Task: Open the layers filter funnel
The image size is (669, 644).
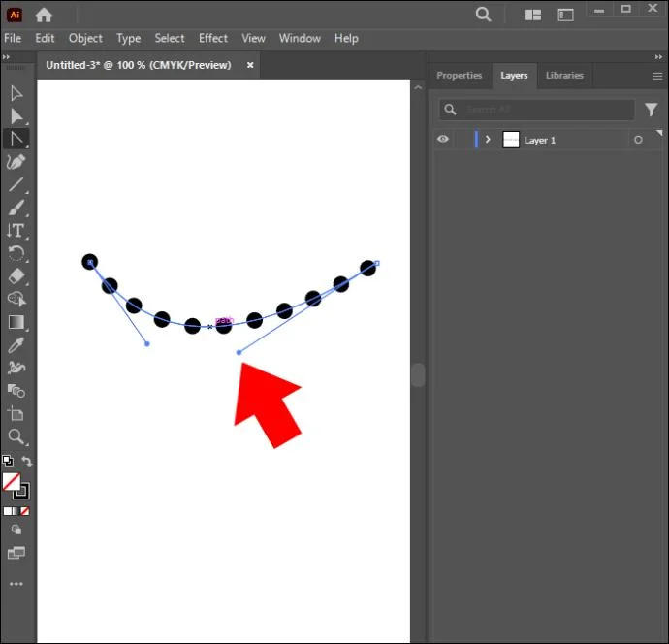Action: tap(652, 110)
